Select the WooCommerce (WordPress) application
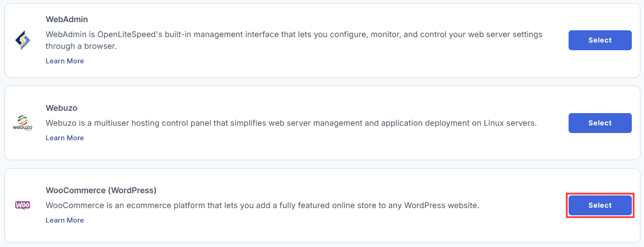This screenshot has height=247, width=644. (600, 205)
